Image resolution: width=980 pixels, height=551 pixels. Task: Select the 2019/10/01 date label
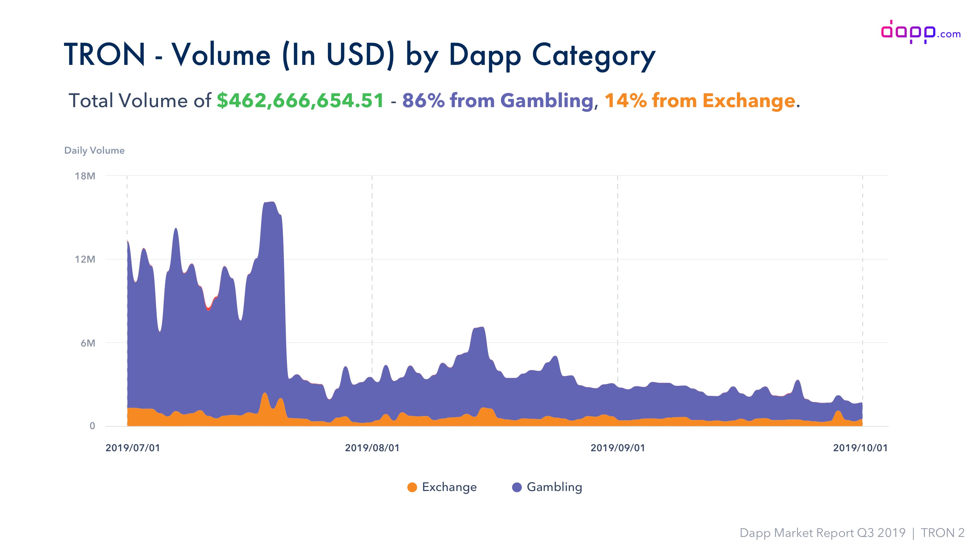point(860,448)
